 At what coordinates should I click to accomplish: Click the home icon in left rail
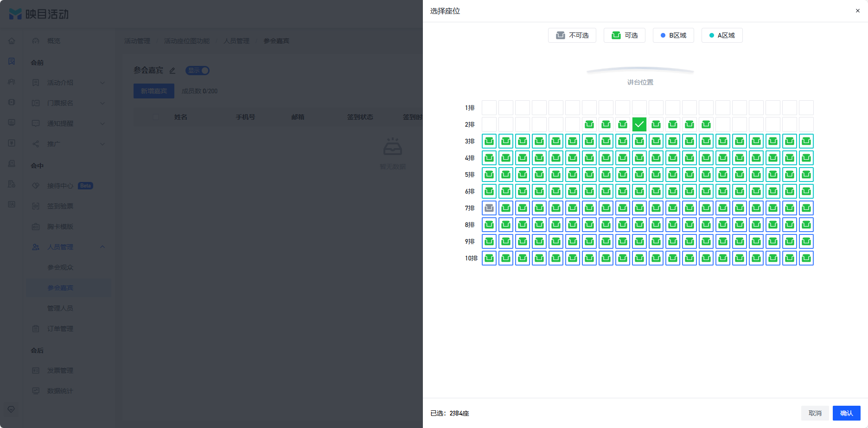point(12,41)
